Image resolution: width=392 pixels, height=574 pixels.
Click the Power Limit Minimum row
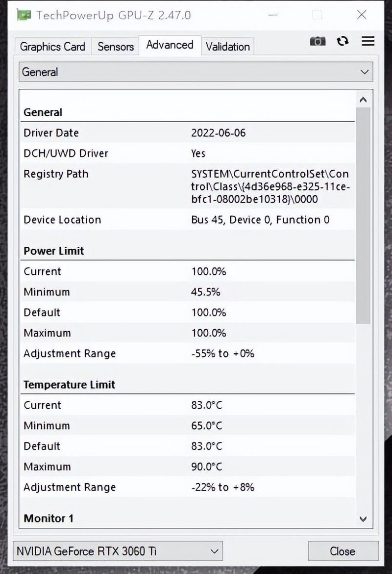[x=186, y=292]
